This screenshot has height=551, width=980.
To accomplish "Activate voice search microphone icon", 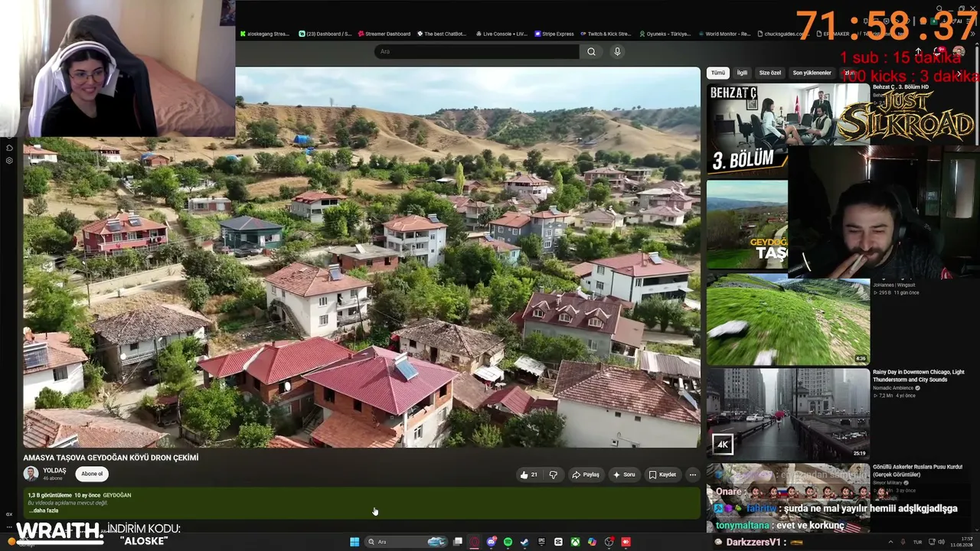I will pos(617,51).
